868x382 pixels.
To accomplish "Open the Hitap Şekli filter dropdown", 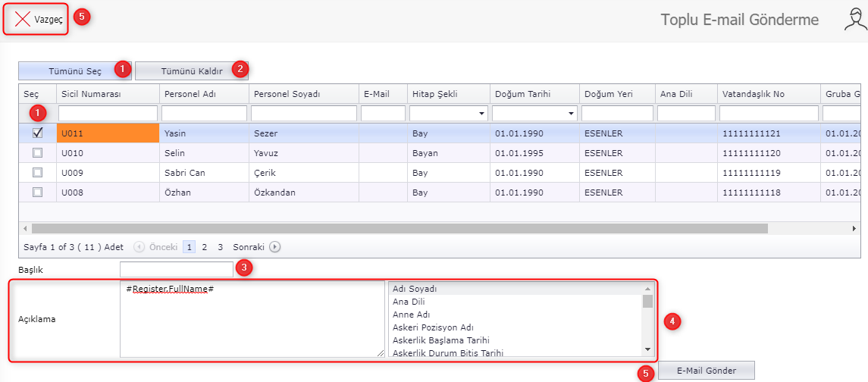I will coord(481,114).
